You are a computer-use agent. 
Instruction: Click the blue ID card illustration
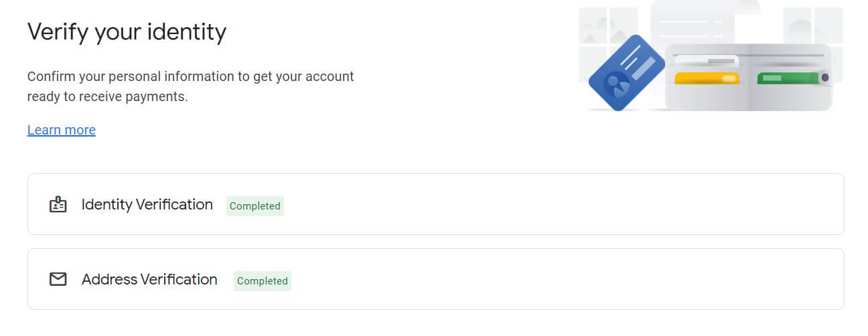tap(626, 73)
